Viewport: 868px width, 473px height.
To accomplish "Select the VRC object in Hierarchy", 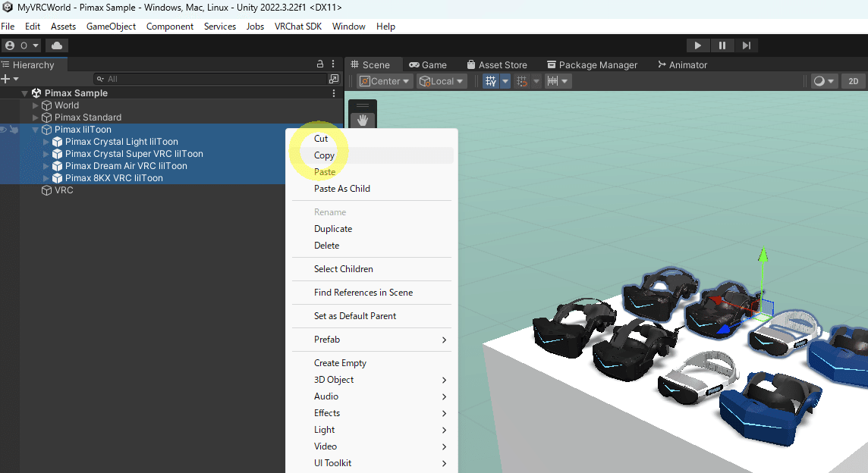I will pos(64,190).
